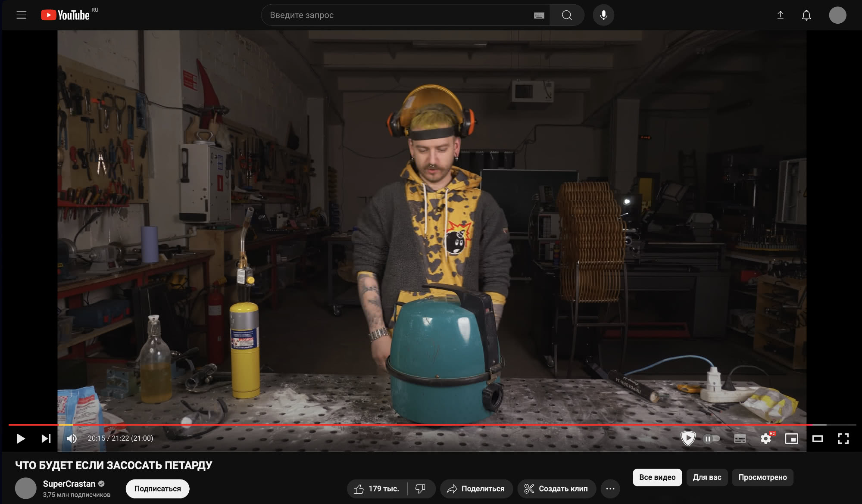Click the video title ЧТО БУДЕТ ЕСЛИ ЗАСОСАТЬ ПЕТАРДУ
This screenshot has height=504, width=862.
(x=114, y=465)
